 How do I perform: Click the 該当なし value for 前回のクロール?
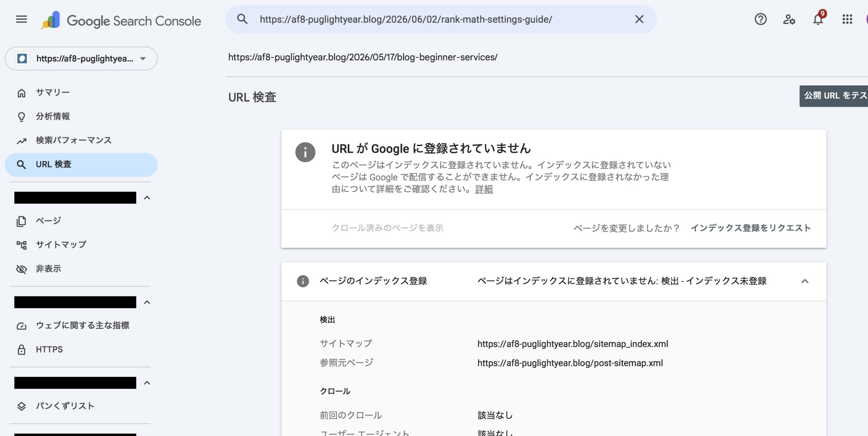pyautogui.click(x=495, y=415)
